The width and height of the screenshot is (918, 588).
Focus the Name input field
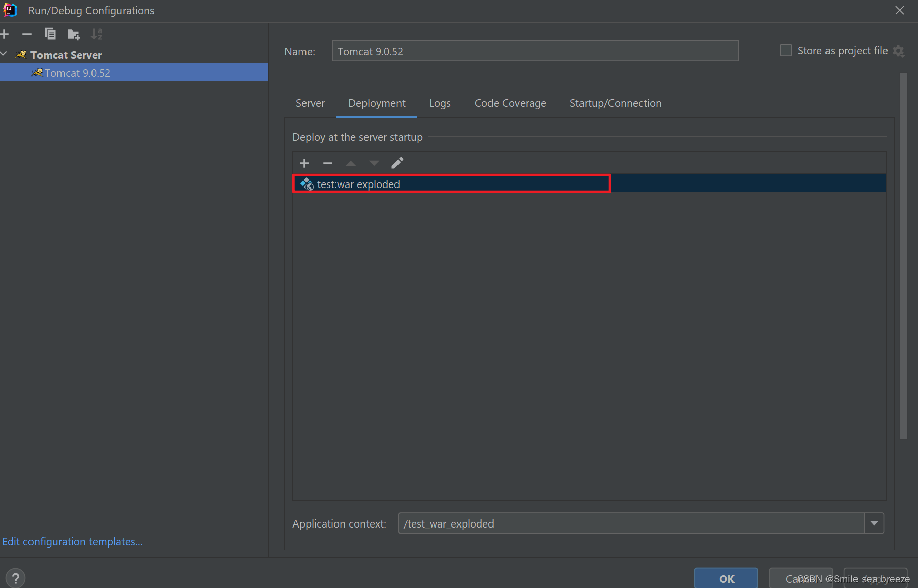click(x=535, y=51)
